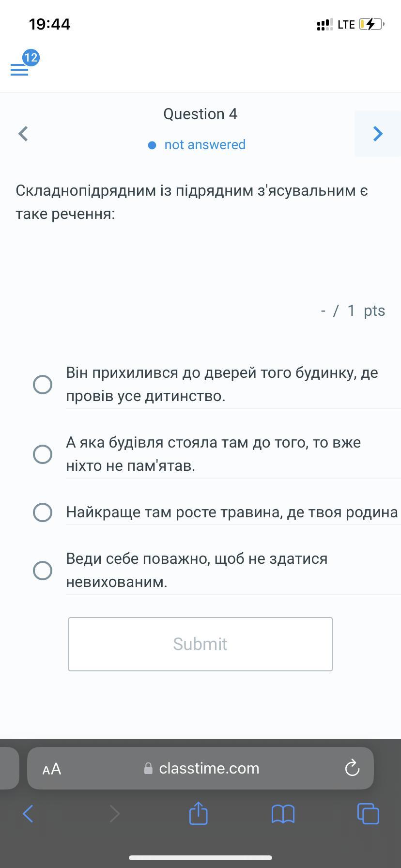Screen dimensions: 401x868
Task: Go to the previous question arrow
Action: (x=23, y=134)
